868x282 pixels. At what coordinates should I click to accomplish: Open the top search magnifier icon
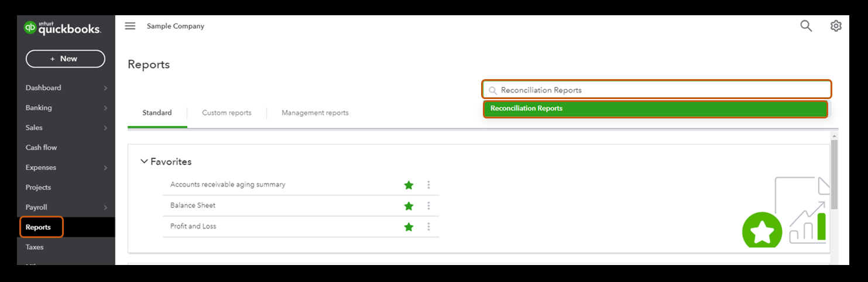[x=806, y=26]
